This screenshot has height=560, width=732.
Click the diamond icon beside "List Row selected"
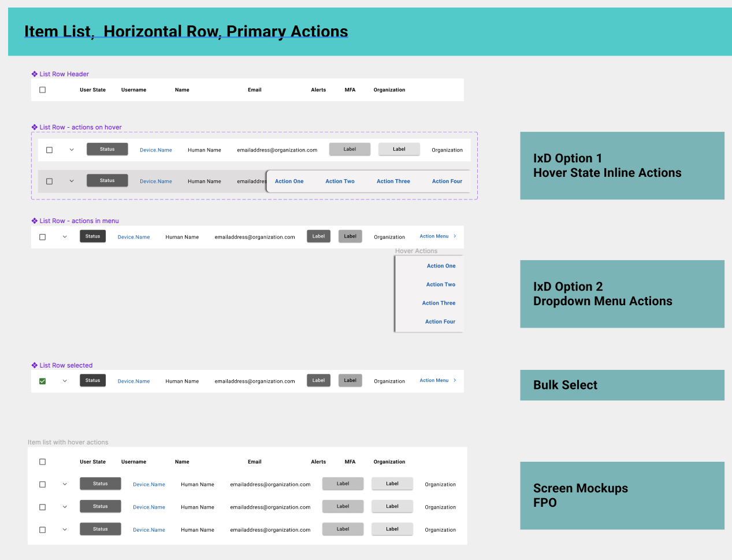[35, 365]
